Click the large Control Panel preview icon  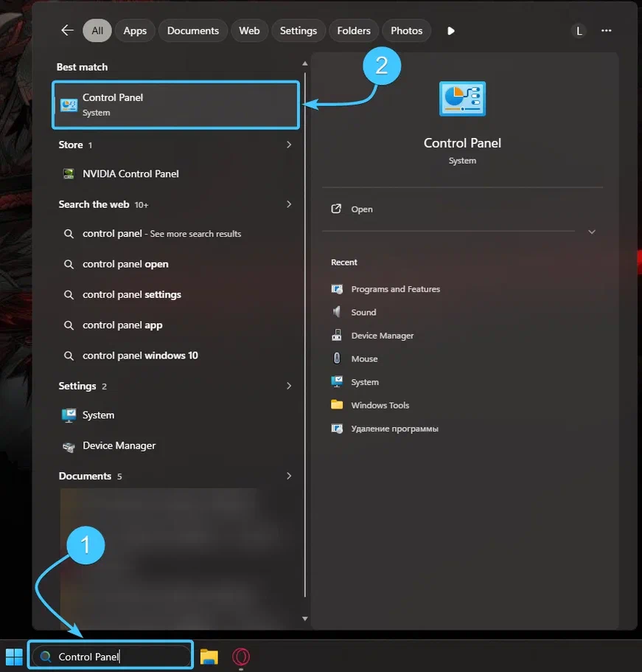[462, 99]
